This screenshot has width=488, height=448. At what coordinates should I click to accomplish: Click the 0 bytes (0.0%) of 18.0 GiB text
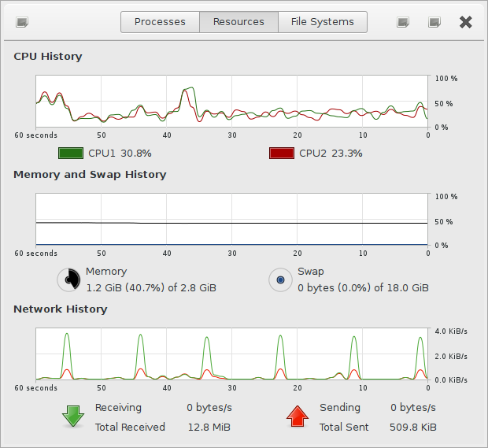coord(363,287)
